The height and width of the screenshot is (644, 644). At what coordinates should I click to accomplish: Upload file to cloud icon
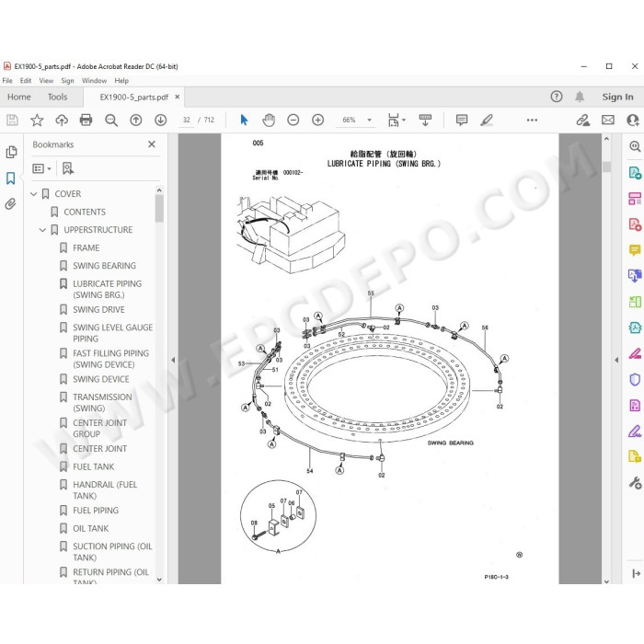(x=62, y=120)
